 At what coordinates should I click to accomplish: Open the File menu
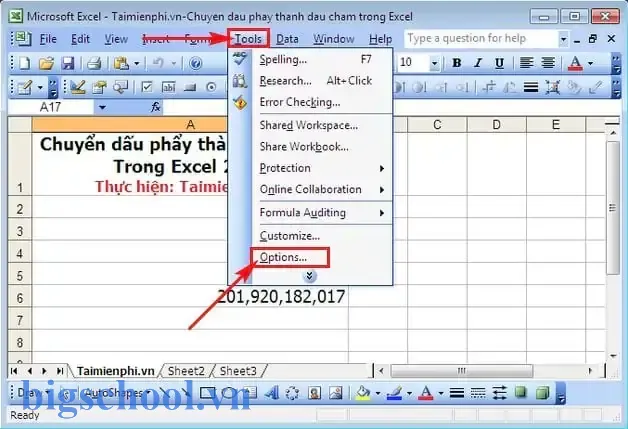pos(48,39)
